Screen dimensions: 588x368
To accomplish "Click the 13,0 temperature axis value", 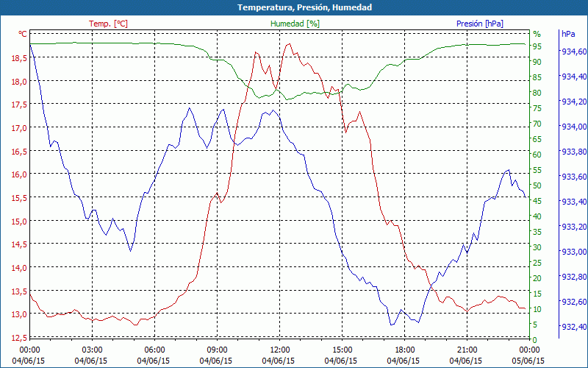I will pos(20,314).
